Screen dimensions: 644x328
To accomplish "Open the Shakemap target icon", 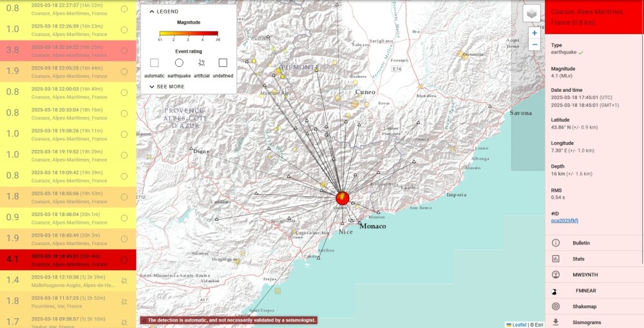I will point(556,307).
